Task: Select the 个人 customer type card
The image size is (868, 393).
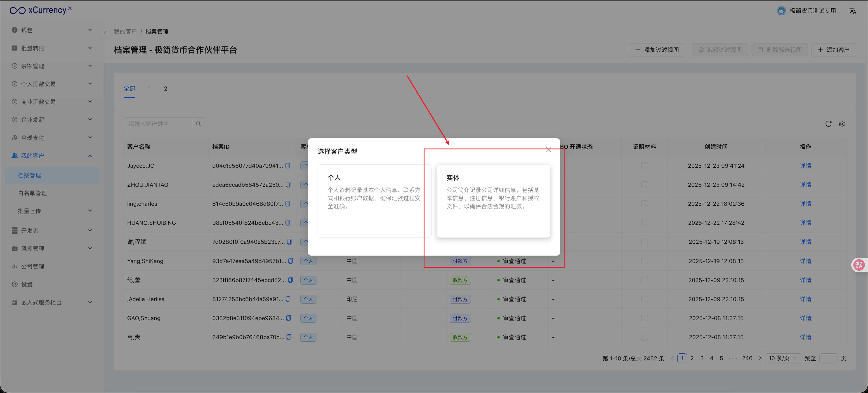Action: [x=374, y=201]
